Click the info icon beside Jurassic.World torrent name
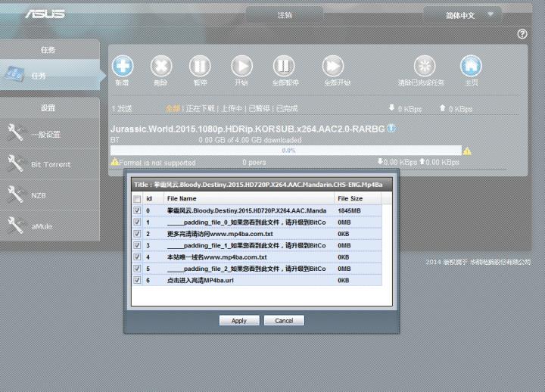Screen dimensions: 545x392 tap(391, 128)
